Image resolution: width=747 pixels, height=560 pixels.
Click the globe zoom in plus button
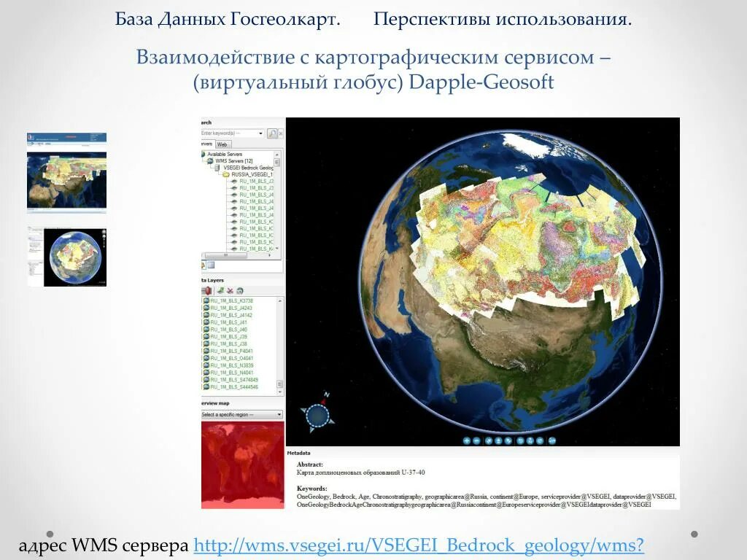click(x=467, y=441)
